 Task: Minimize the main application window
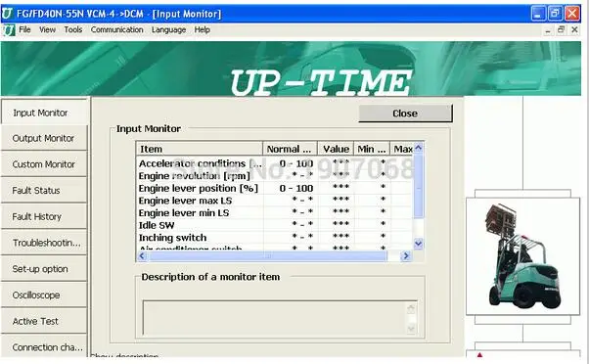pyautogui.click(x=538, y=14)
